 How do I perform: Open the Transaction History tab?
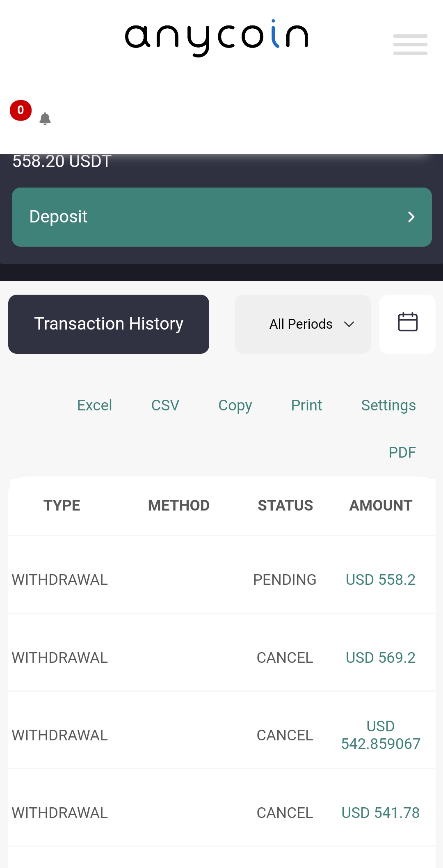pyautogui.click(x=109, y=324)
